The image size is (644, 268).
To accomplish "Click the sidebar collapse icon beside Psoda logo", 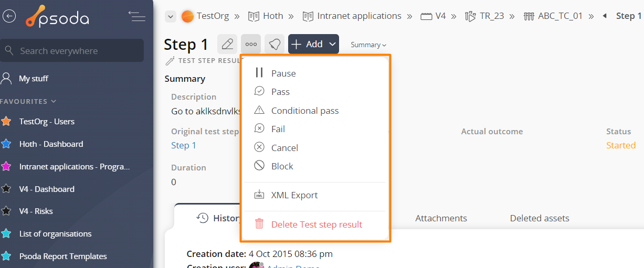I will pyautogui.click(x=137, y=16).
